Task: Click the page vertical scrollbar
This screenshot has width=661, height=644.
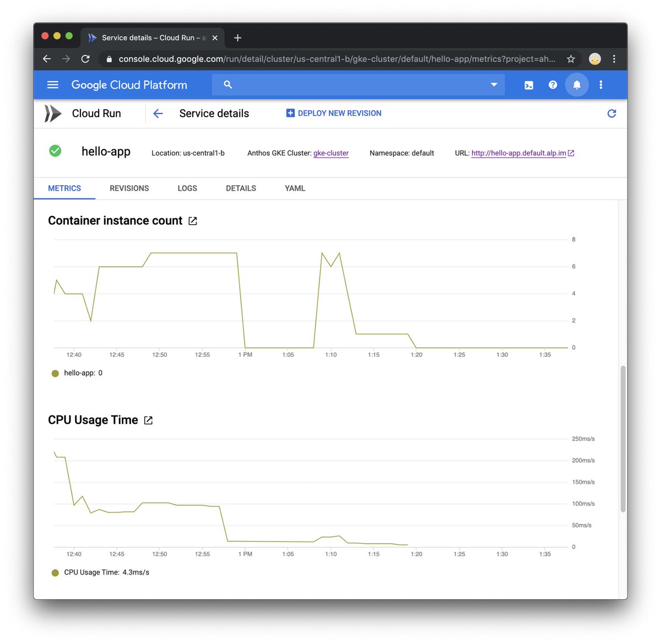Action: (623, 439)
